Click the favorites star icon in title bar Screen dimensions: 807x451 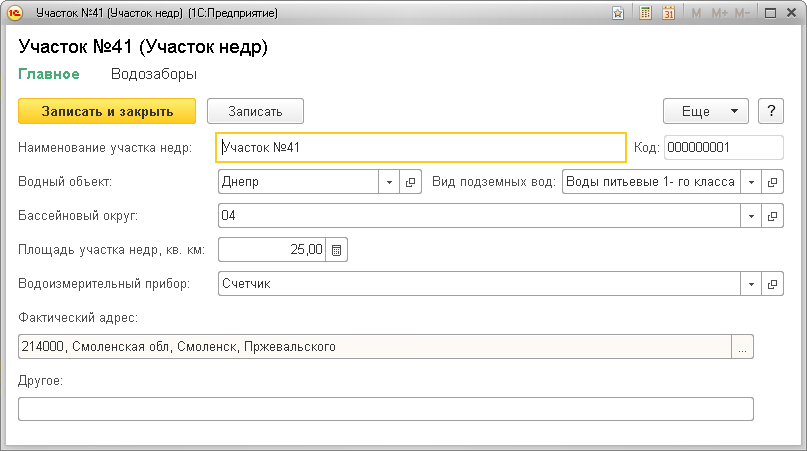tap(619, 14)
